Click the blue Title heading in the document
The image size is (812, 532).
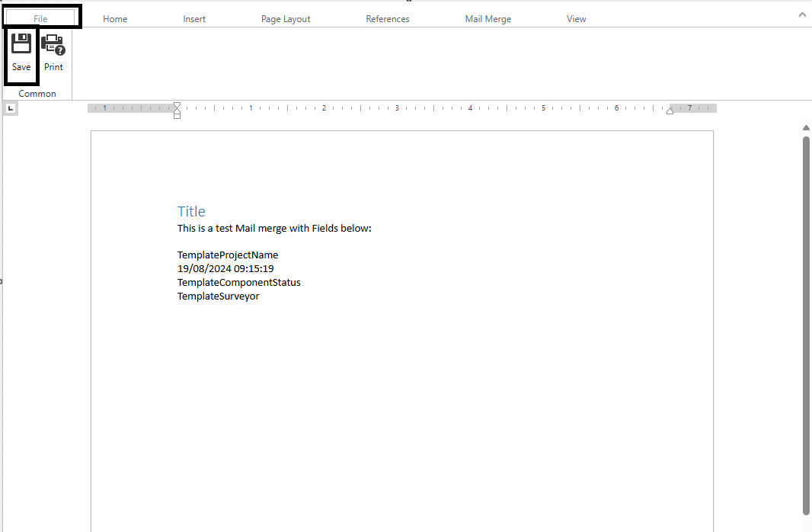tap(191, 212)
